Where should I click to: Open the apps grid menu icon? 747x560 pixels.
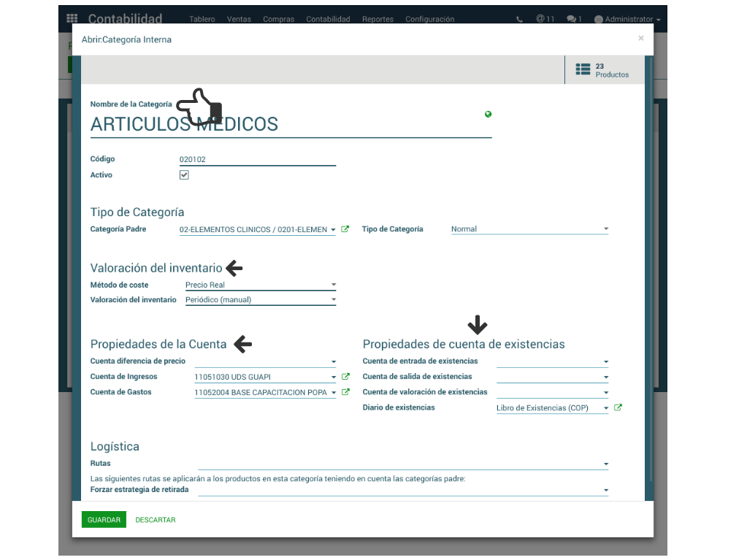72,19
